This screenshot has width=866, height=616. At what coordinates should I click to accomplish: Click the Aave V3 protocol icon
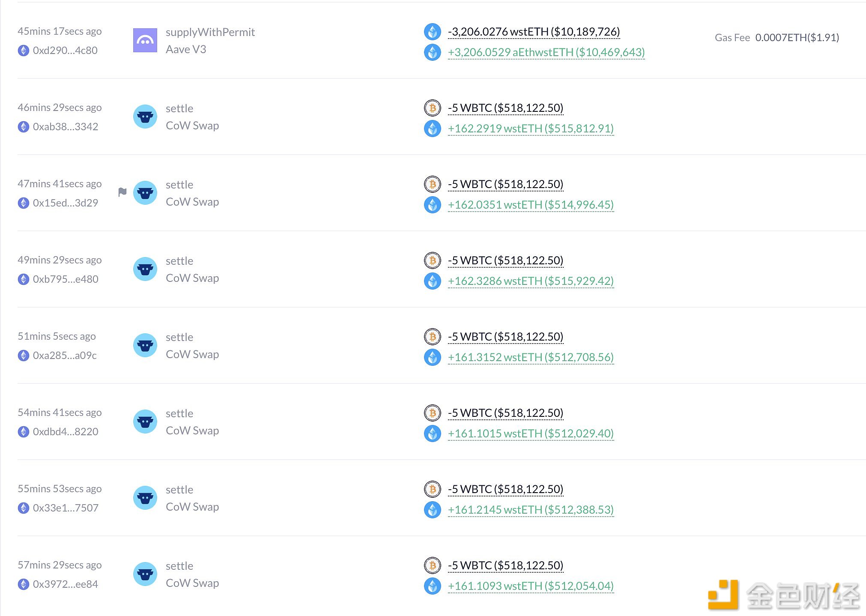145,40
